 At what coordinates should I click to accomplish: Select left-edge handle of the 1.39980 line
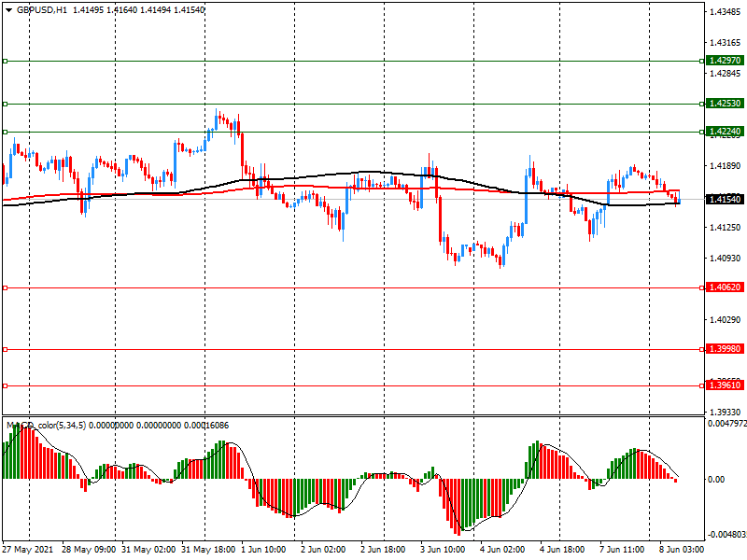5,350
